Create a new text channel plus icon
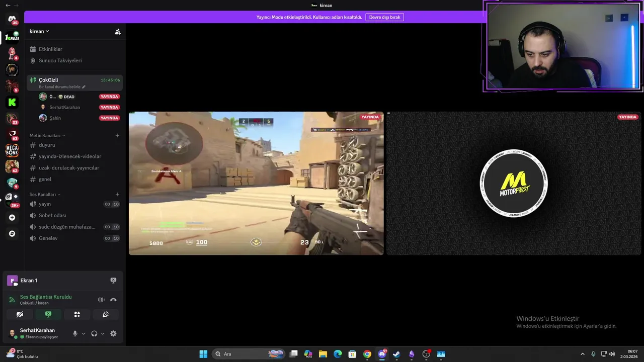 tap(117, 135)
